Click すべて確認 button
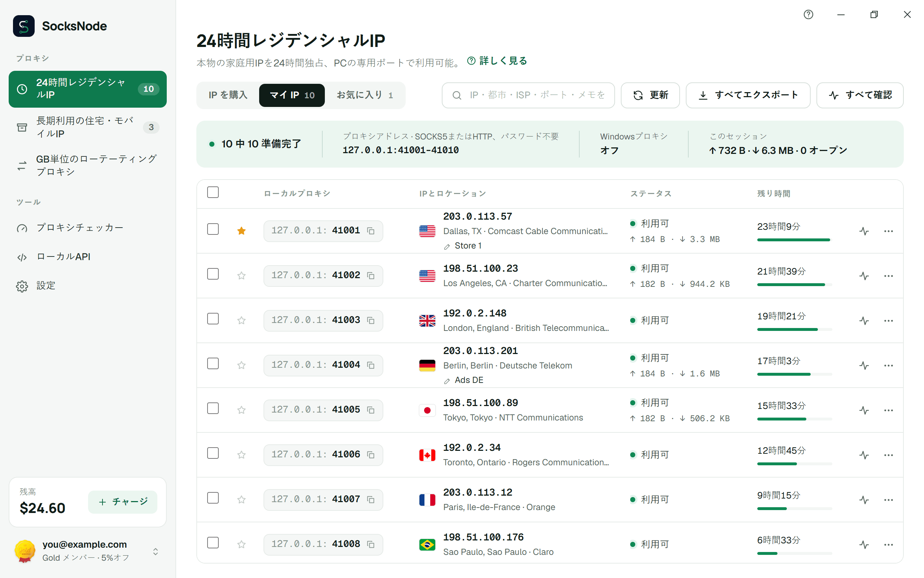The width and height of the screenshot is (924, 578). [859, 95]
